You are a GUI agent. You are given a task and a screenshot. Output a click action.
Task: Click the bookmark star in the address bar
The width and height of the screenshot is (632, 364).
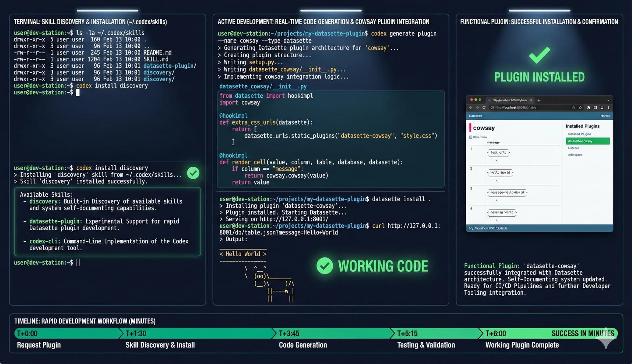click(580, 108)
